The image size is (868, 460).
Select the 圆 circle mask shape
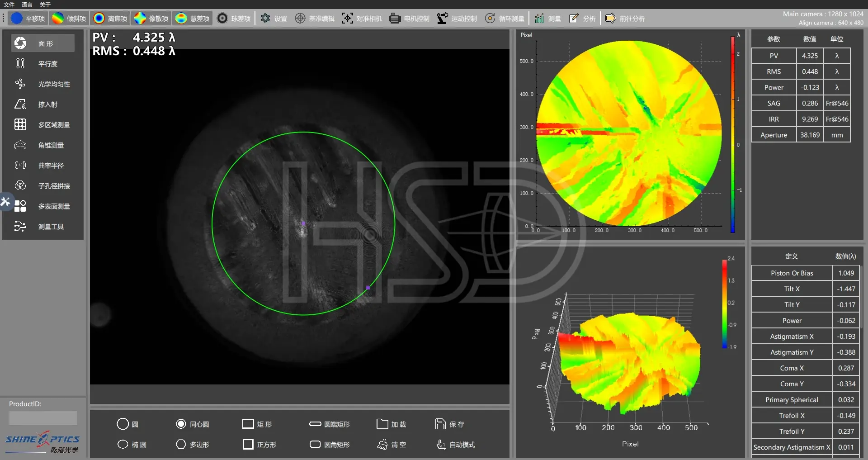(x=128, y=424)
